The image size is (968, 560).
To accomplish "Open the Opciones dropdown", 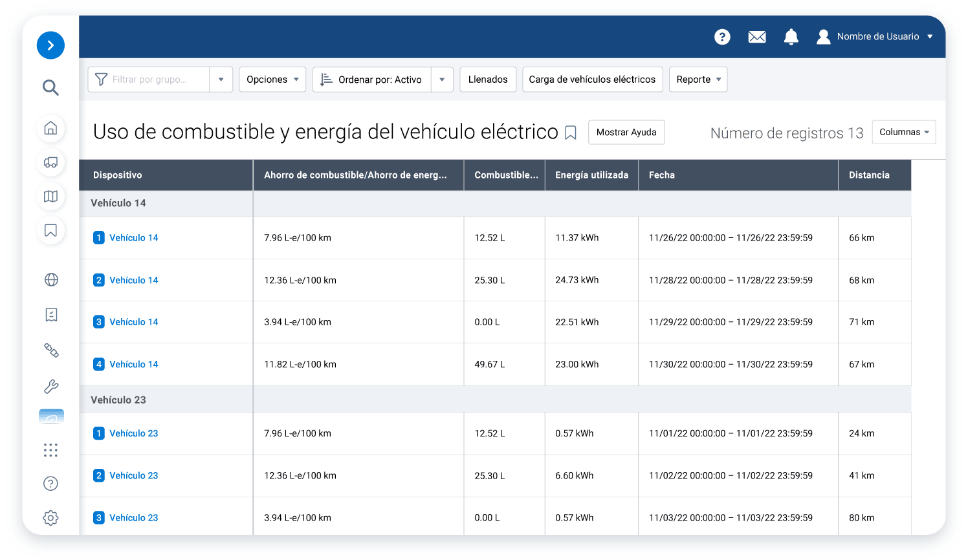I will coord(272,80).
